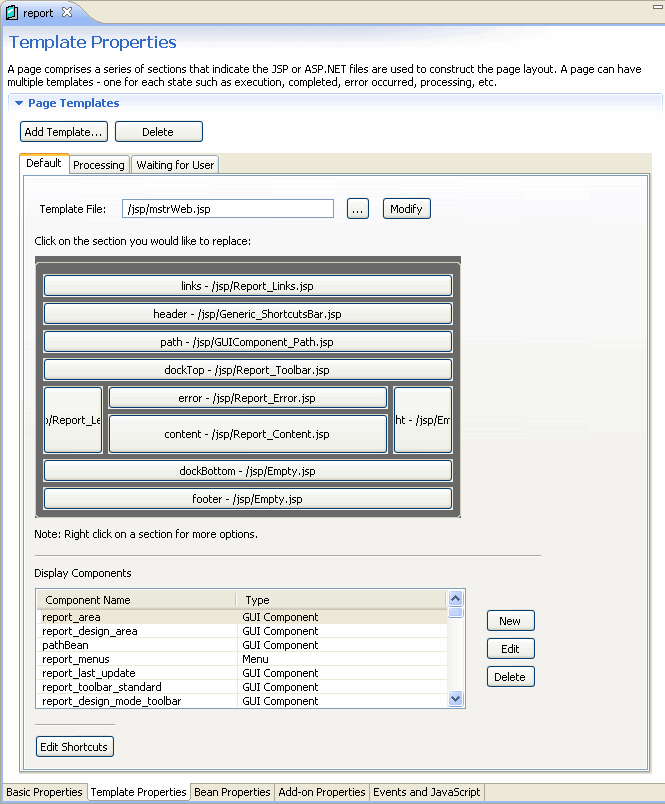
Task: Select the dockBottom Empty.jsp section
Action: 248,471
